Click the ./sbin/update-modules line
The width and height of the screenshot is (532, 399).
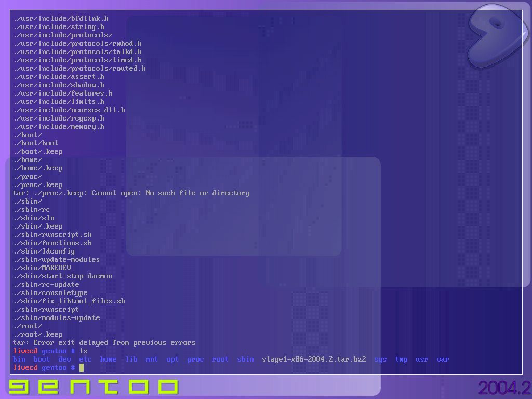[57, 260]
